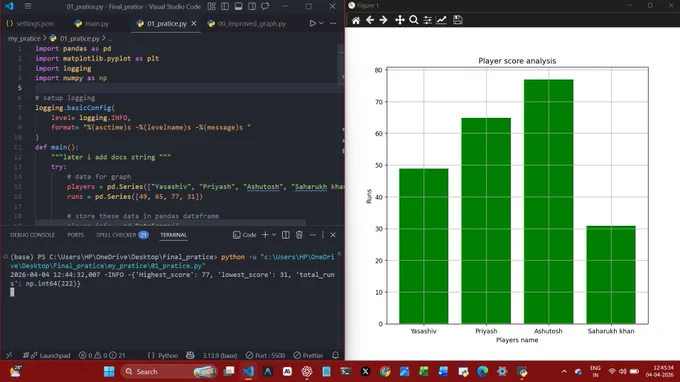This screenshot has width=680, height=382.
Task: Click 01_pratice.py in breadcrumb path
Action: 79,38
